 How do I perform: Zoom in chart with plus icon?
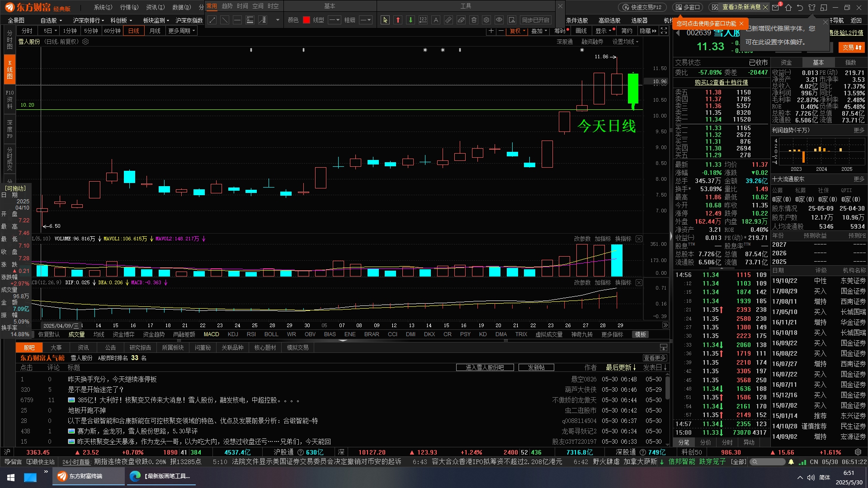click(x=491, y=31)
